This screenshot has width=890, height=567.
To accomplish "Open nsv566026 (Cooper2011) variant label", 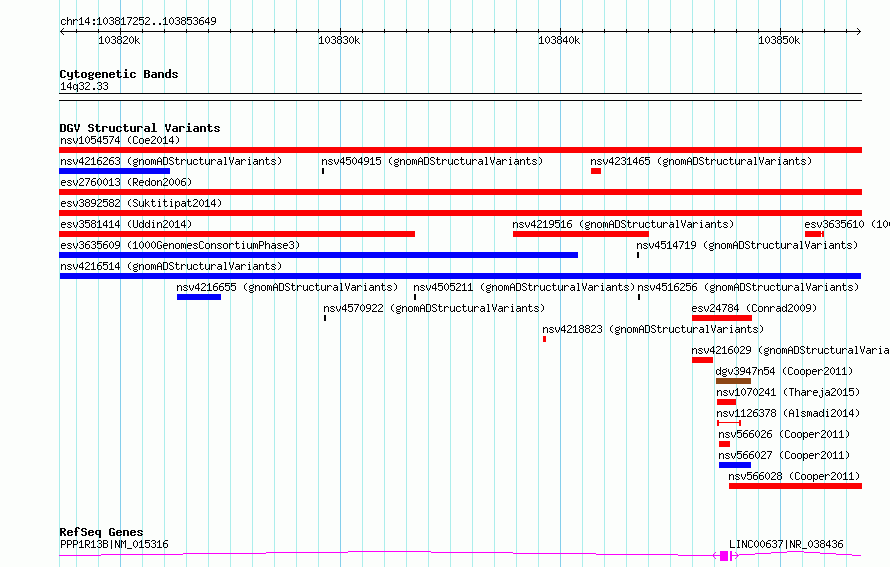I will coord(784,434).
